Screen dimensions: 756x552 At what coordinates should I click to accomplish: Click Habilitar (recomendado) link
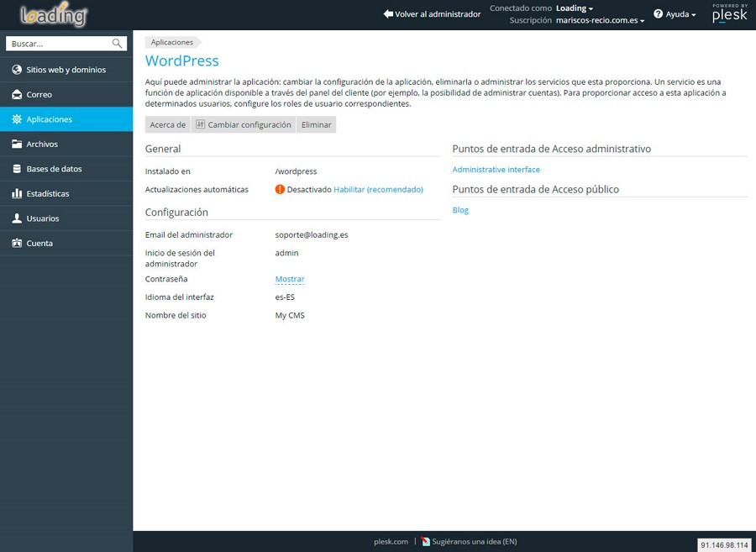[379, 190]
